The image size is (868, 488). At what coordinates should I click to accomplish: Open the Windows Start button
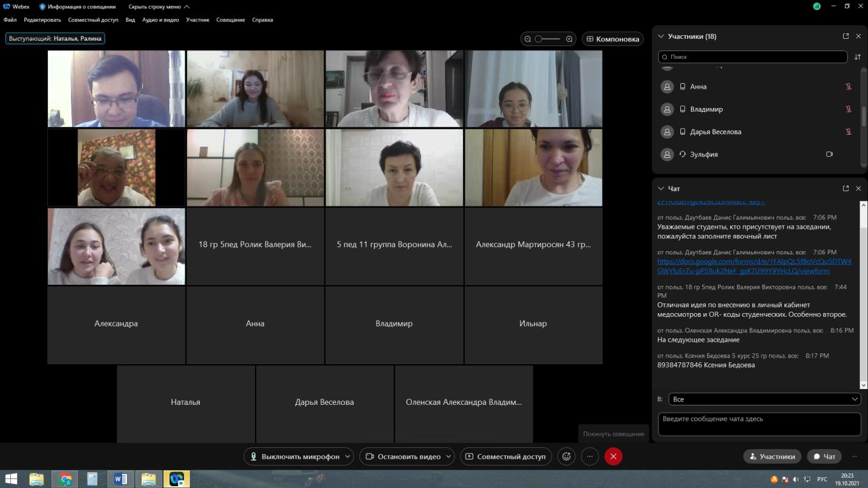click(x=12, y=479)
